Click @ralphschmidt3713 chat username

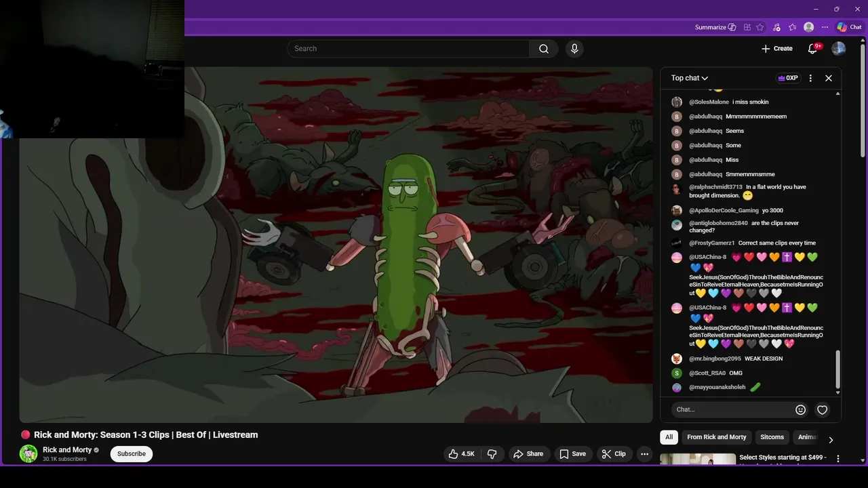[x=715, y=187]
